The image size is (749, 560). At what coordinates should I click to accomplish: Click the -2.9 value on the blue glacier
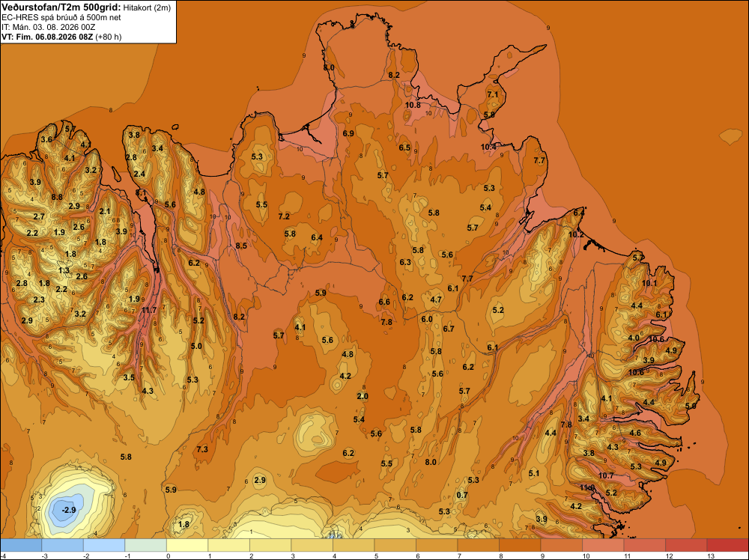pyautogui.click(x=69, y=510)
